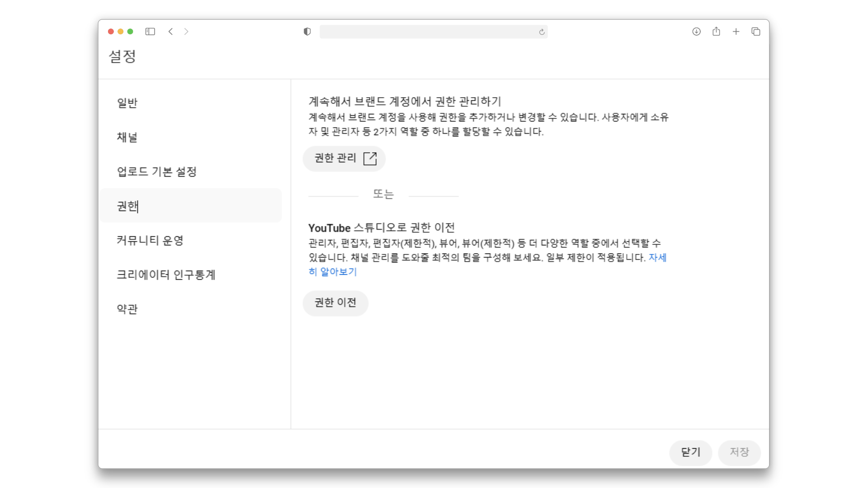The width and height of the screenshot is (868, 488).
Task: Go forward with the right chevron
Action: 186,32
